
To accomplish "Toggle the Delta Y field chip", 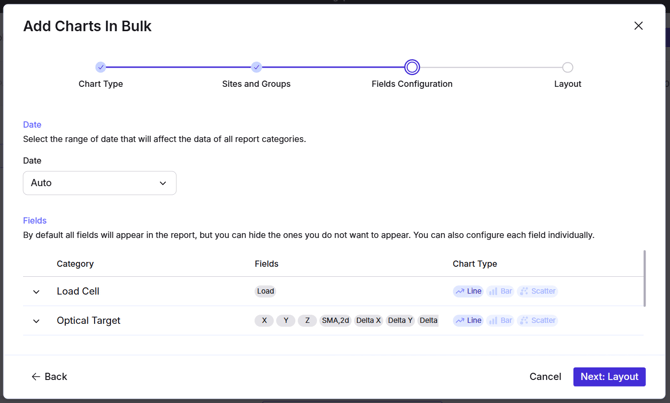I will tap(400, 321).
